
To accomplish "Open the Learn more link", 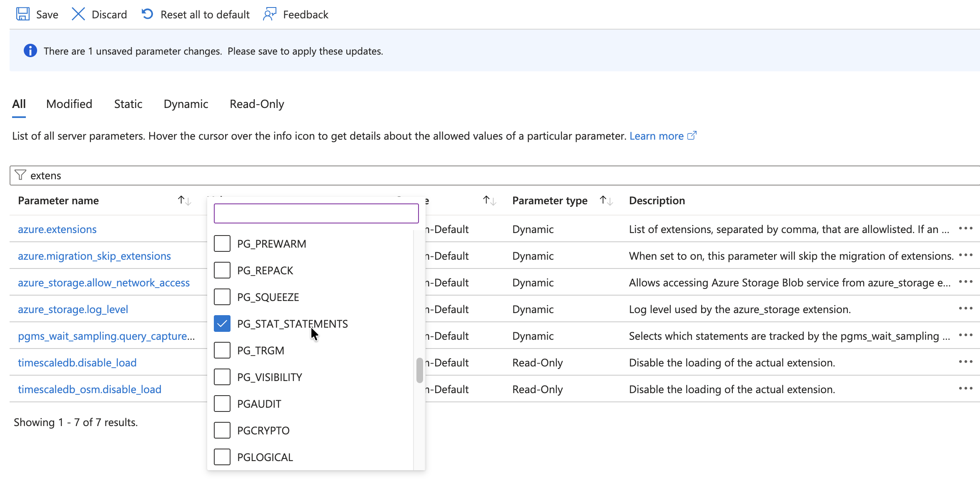I will pyautogui.click(x=657, y=135).
